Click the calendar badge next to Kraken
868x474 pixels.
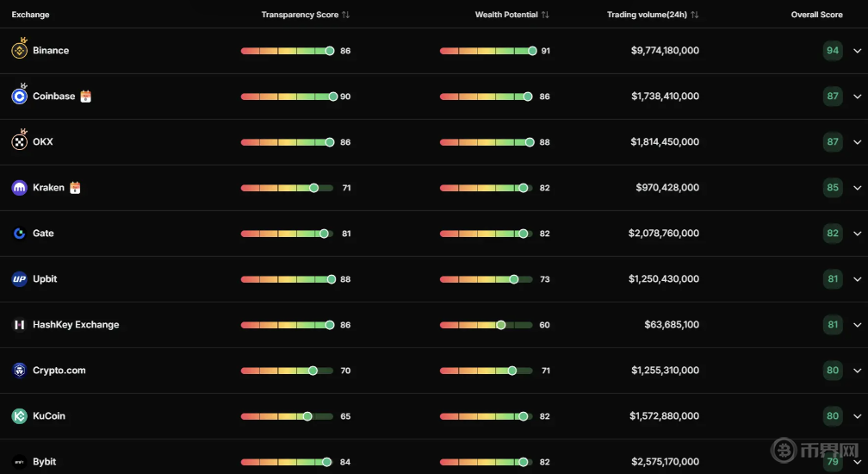tap(75, 188)
